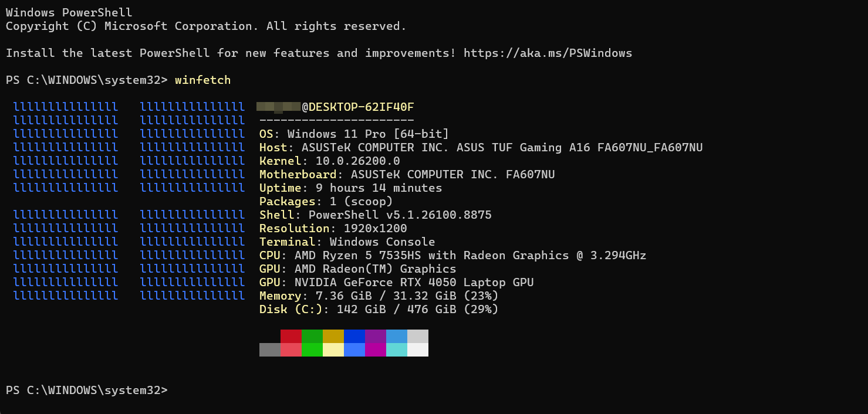Viewport: 868px width, 414px height.
Task: Click the turquoise color swatch
Action: click(397, 349)
